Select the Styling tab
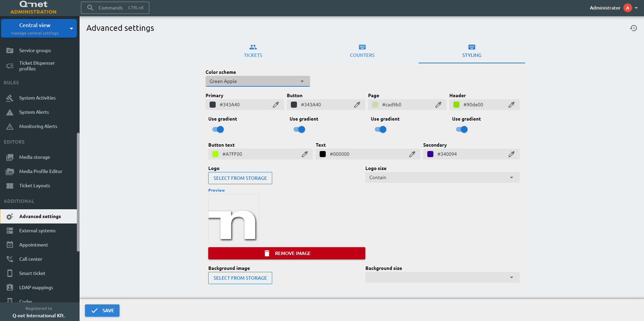The image size is (644, 321). tap(472, 51)
